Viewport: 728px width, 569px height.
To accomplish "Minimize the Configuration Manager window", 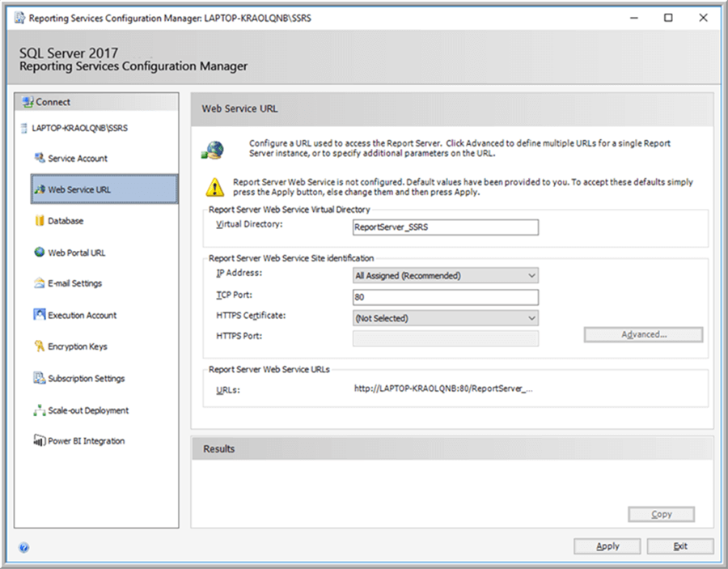I will (x=633, y=18).
